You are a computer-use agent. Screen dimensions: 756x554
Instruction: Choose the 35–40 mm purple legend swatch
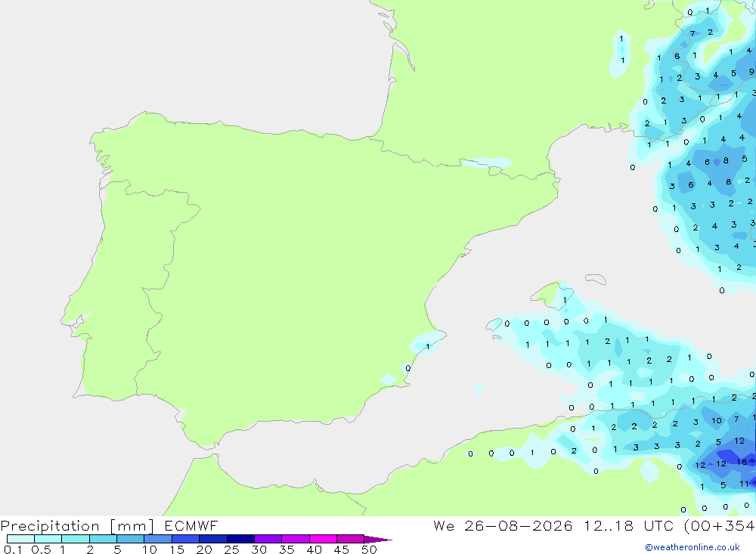(x=296, y=539)
